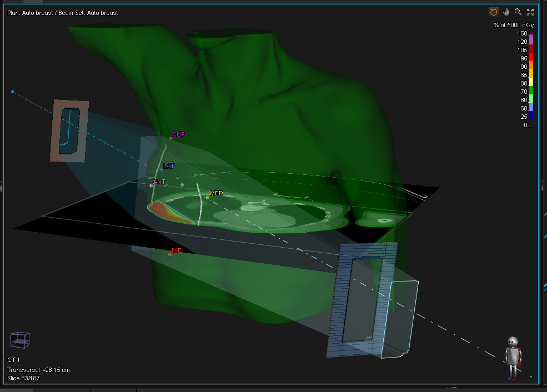Click the blue beam source point marker
The image size is (547, 392).
[13, 92]
